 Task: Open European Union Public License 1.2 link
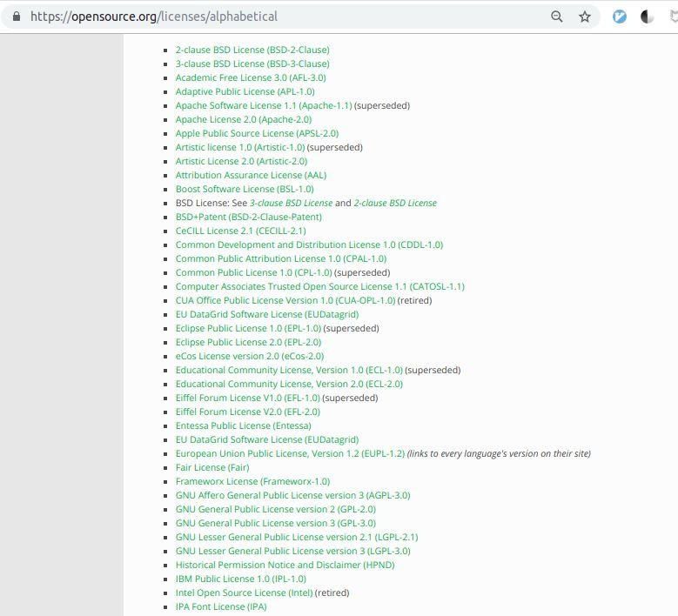point(290,453)
